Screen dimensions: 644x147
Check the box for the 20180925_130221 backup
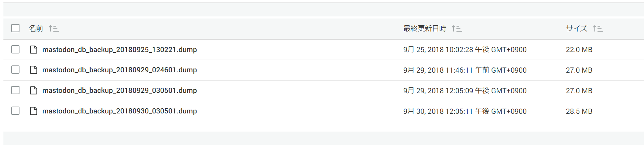pyautogui.click(x=15, y=49)
